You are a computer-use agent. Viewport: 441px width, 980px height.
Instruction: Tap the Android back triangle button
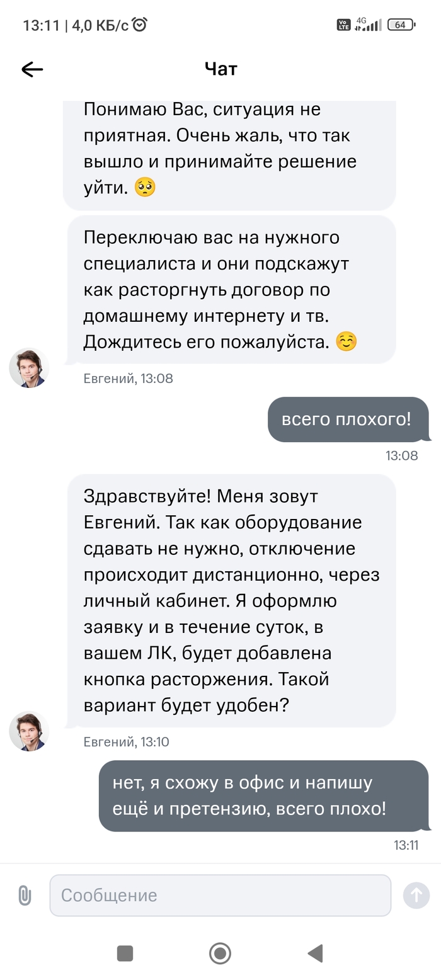coord(315,953)
